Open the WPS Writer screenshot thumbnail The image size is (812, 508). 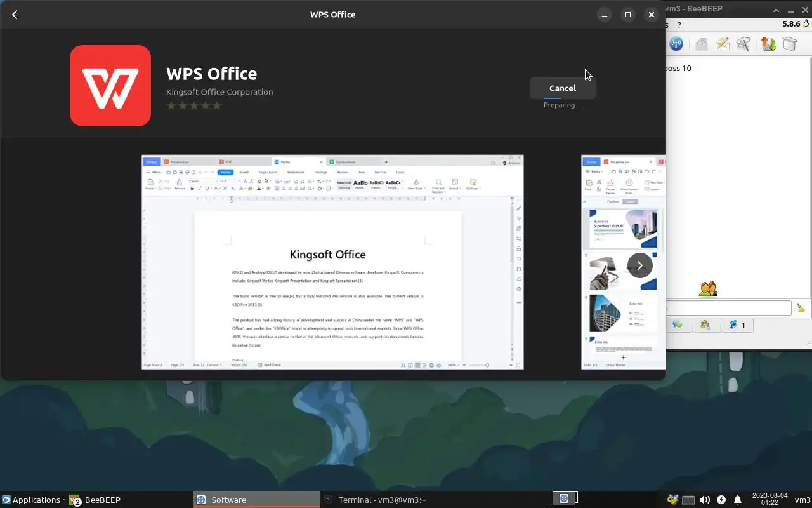(x=332, y=262)
